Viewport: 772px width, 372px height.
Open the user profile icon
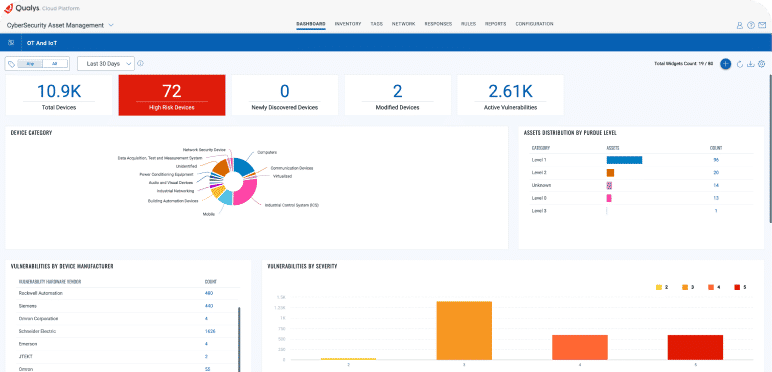tap(740, 26)
